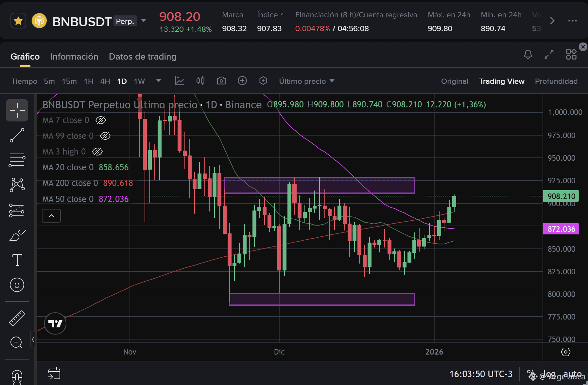This screenshot has height=385, width=588.
Task: Switch to the Información tab
Action: [74, 57]
